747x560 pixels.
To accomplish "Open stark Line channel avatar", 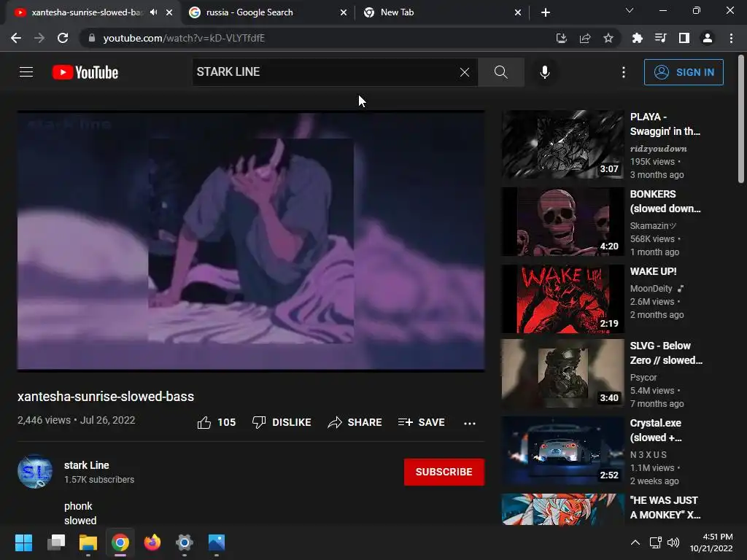I will click(x=35, y=472).
